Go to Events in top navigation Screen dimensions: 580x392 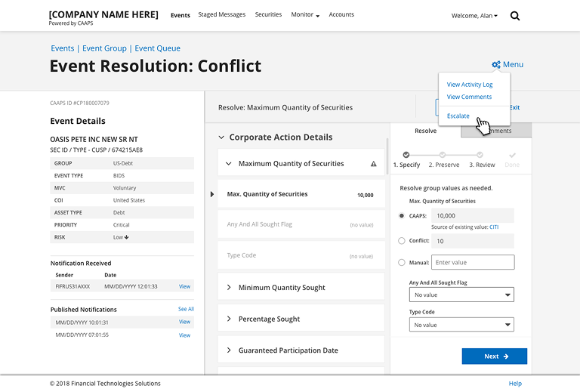(180, 15)
